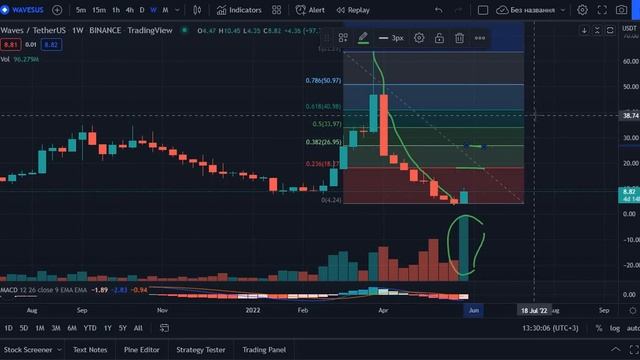Click the MACD indicator label
The height and width of the screenshot is (360, 640).
click(x=9, y=290)
